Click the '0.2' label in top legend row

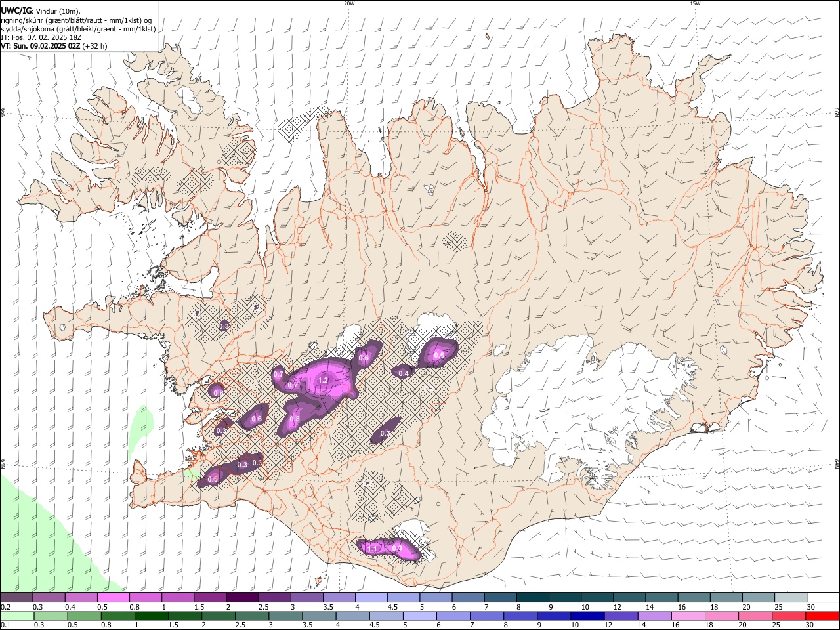pyautogui.click(x=5, y=607)
